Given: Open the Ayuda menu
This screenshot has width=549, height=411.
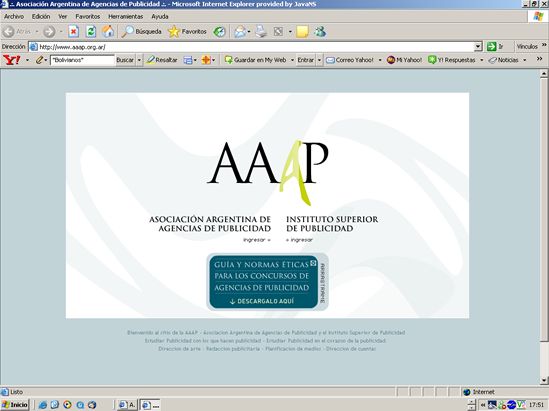Looking at the screenshot, I should coord(160,16).
